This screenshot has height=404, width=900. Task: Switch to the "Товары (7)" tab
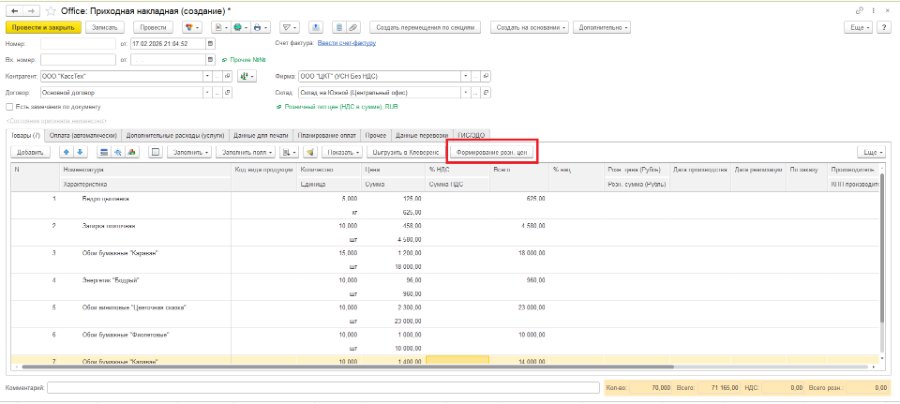pyautogui.click(x=25, y=135)
